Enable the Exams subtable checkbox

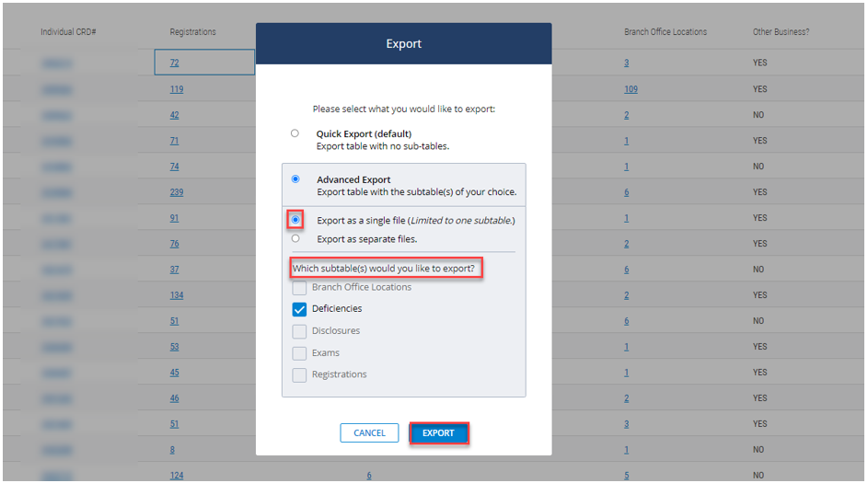coord(299,353)
